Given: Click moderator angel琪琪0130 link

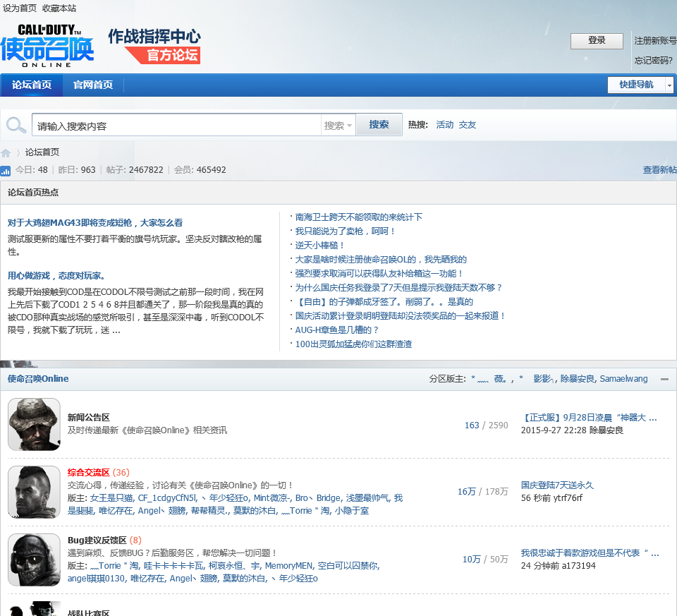Looking at the screenshot, I should (97, 579).
